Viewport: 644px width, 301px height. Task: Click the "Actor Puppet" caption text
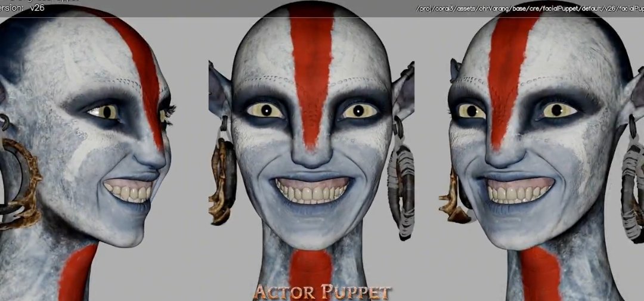(321, 293)
